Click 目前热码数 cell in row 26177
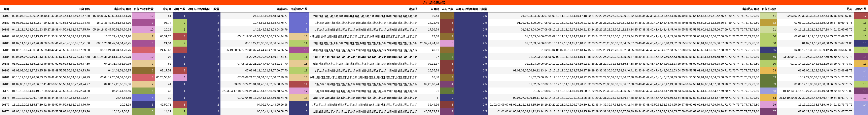The height and width of the screenshot is (115, 868). pyautogui.click(x=769, y=105)
